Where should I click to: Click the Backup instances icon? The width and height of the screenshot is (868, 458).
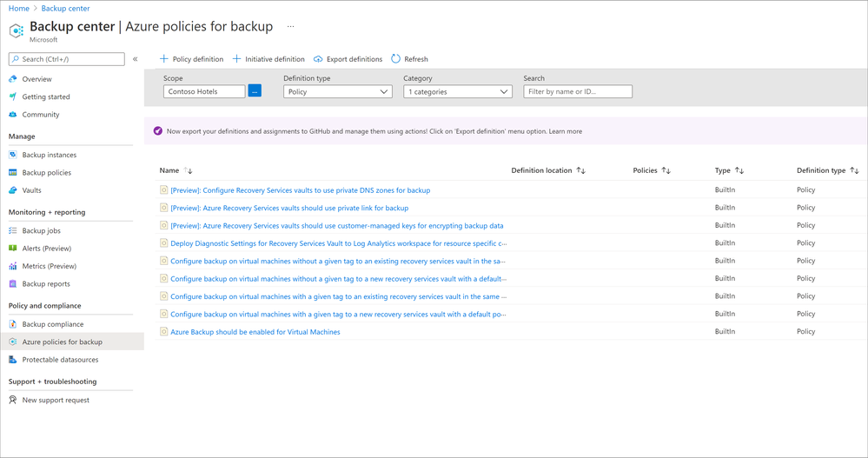[x=13, y=155]
